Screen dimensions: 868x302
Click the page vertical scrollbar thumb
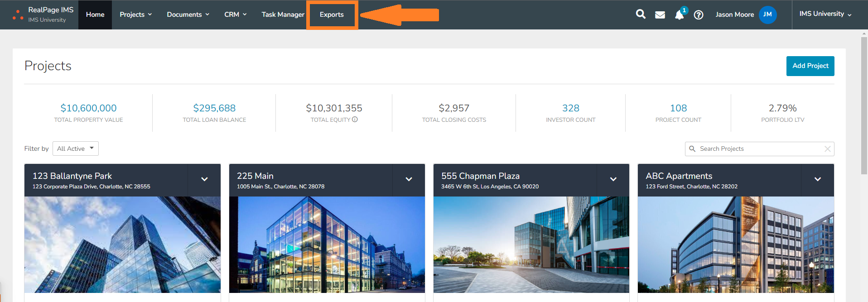[864, 105]
